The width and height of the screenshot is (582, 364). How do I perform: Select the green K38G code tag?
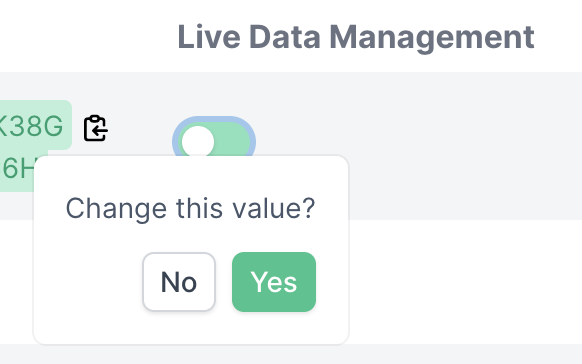[x=33, y=125]
